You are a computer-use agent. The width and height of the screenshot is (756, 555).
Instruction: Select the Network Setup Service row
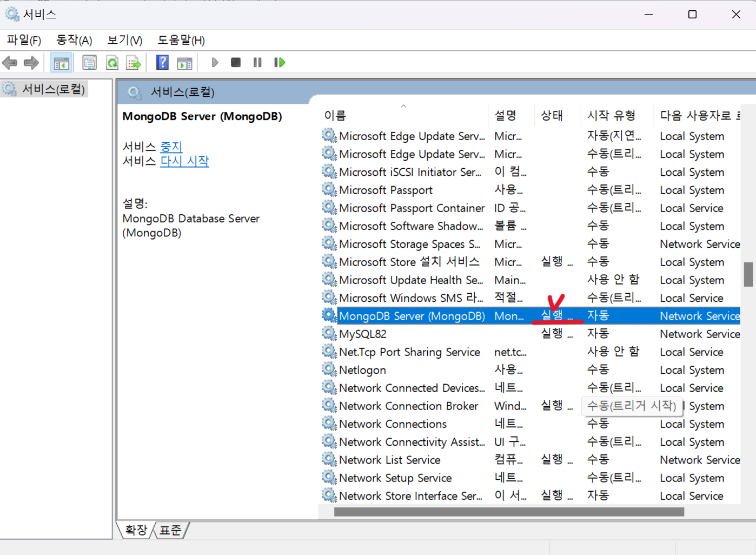[530, 478]
